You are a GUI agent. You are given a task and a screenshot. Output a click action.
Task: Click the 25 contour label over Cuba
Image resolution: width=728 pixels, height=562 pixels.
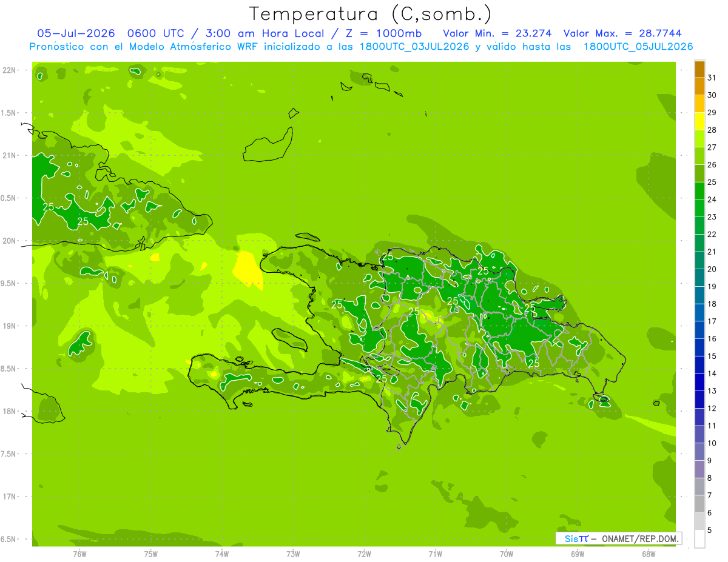49,207
